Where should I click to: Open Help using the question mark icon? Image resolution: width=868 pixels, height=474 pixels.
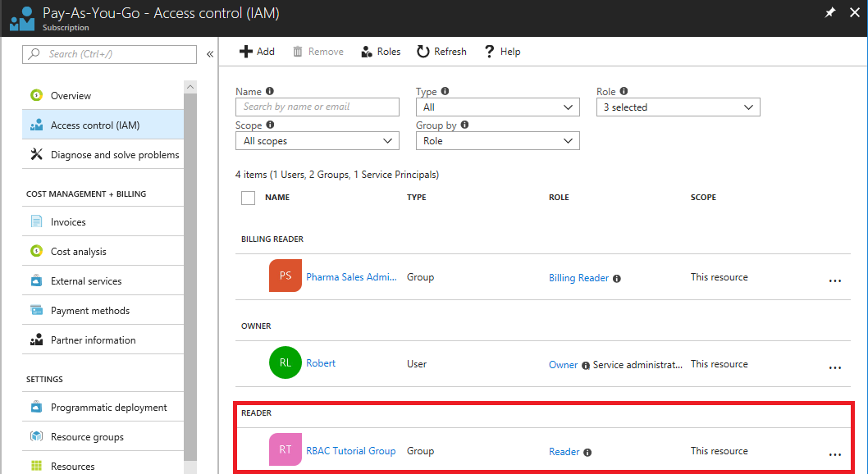(488, 51)
